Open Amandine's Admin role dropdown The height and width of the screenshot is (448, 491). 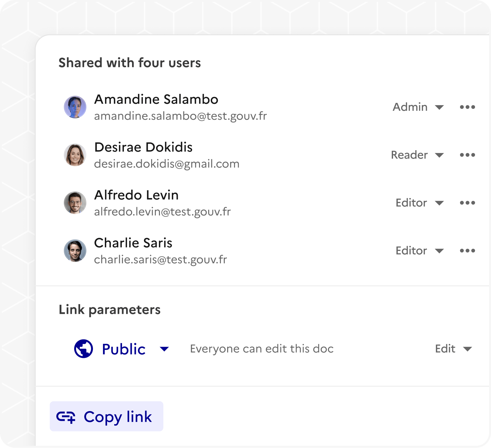(x=418, y=107)
